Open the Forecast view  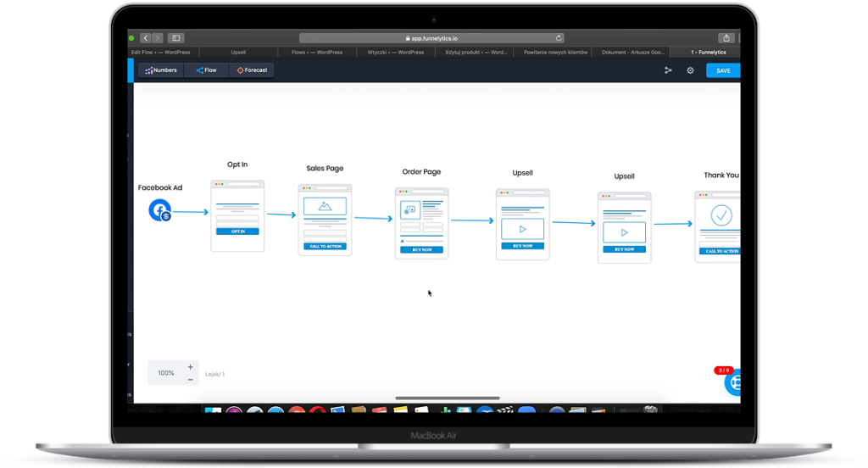click(x=252, y=70)
